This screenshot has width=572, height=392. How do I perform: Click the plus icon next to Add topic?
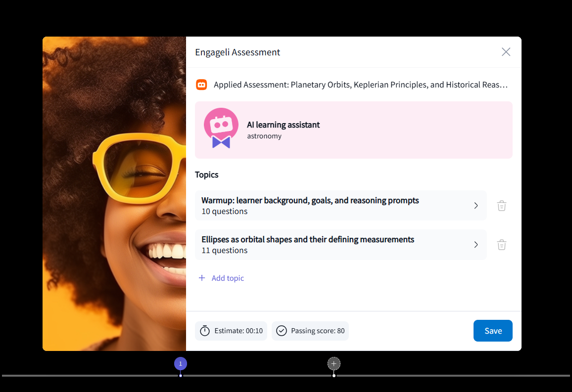[202, 278]
